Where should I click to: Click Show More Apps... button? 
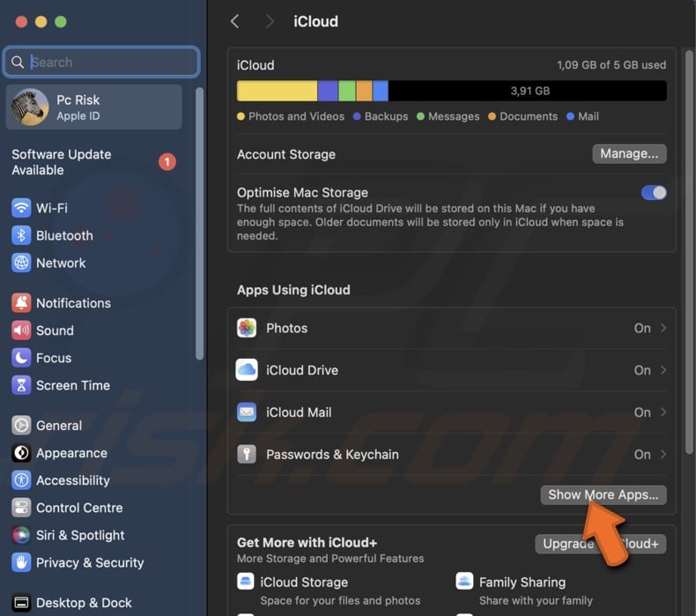click(603, 494)
